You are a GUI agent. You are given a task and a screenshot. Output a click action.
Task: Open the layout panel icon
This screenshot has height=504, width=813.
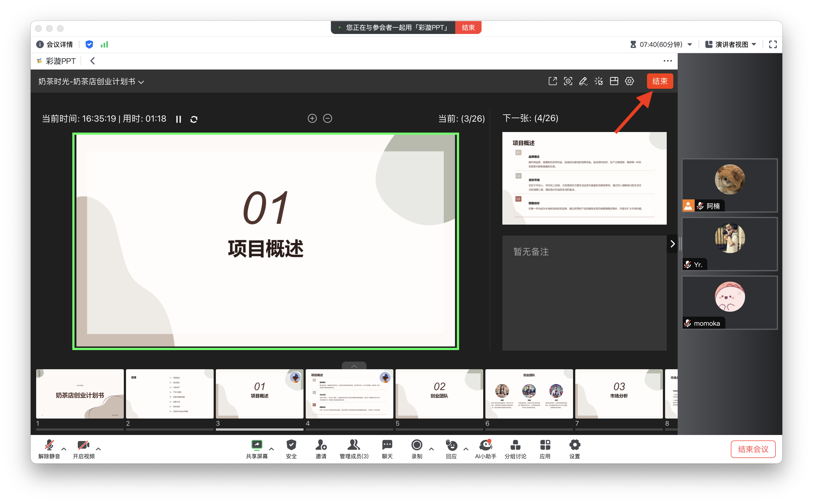point(614,81)
